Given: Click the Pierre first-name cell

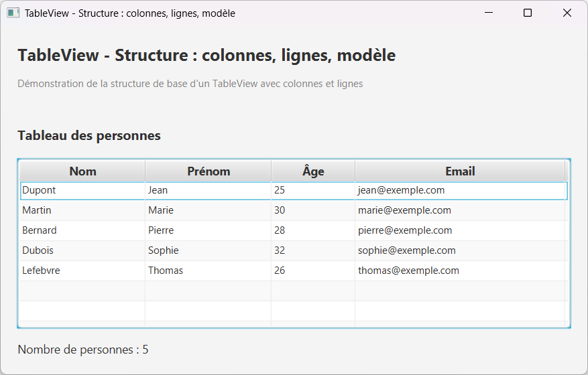Looking at the screenshot, I should tap(208, 230).
